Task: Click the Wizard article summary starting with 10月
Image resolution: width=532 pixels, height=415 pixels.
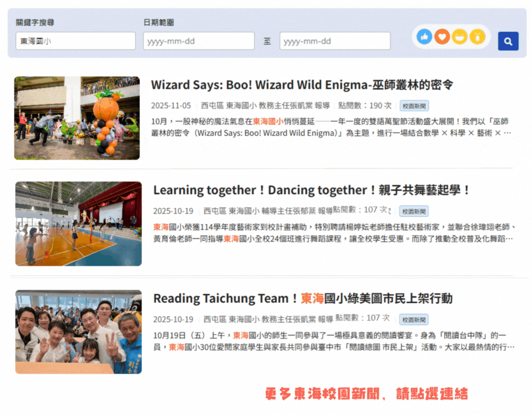Action: 331,127
